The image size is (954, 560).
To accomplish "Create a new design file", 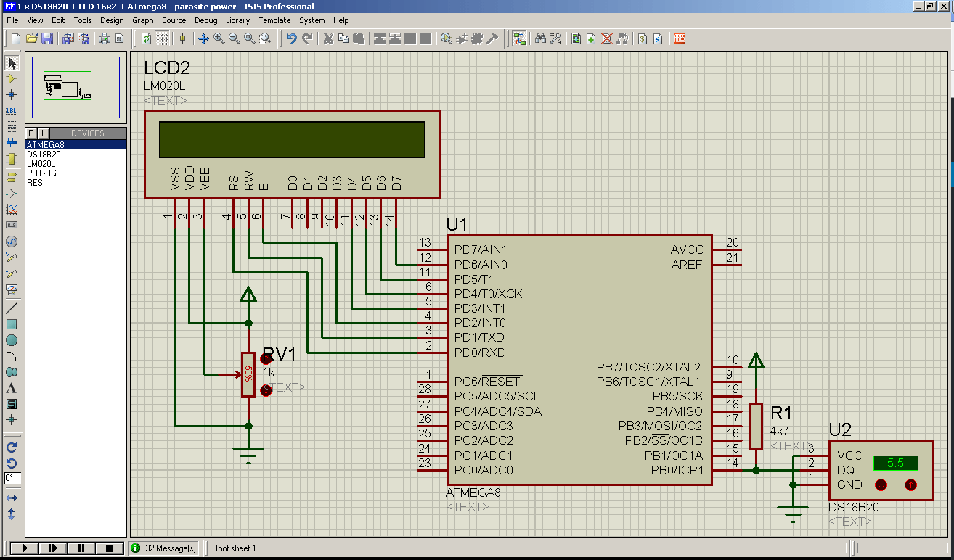I will [x=15, y=38].
